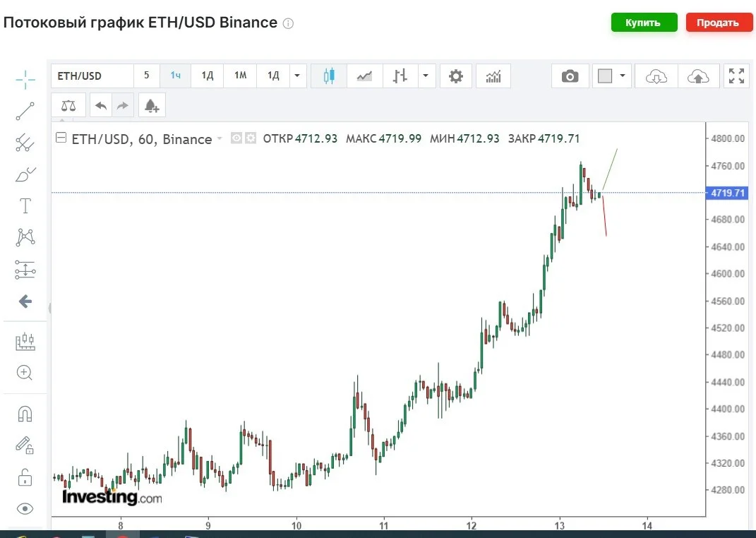The width and height of the screenshot is (756, 538).
Task: Select the Text annotation tool
Action: [25, 206]
